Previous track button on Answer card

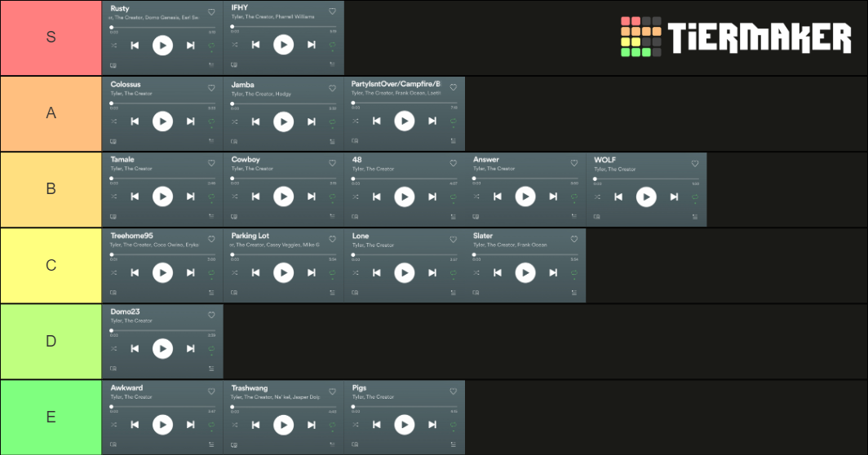[498, 197]
